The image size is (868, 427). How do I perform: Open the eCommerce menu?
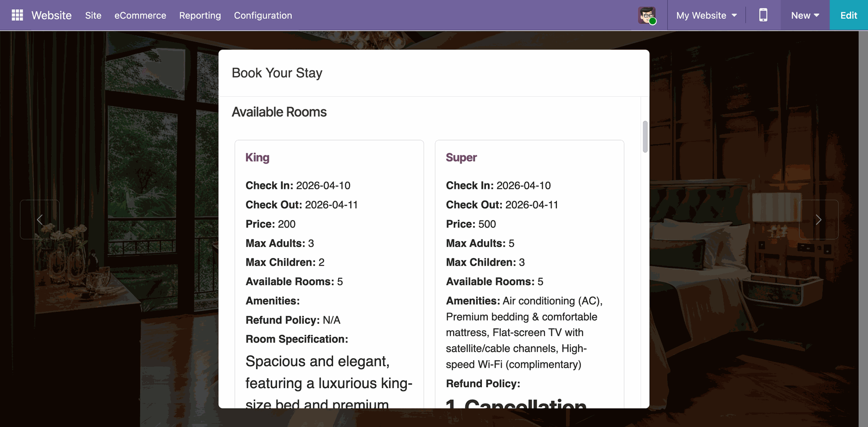tap(140, 15)
